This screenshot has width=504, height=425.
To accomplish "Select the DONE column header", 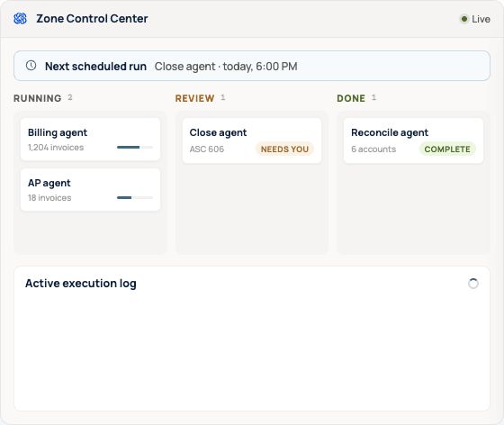I will click(351, 98).
